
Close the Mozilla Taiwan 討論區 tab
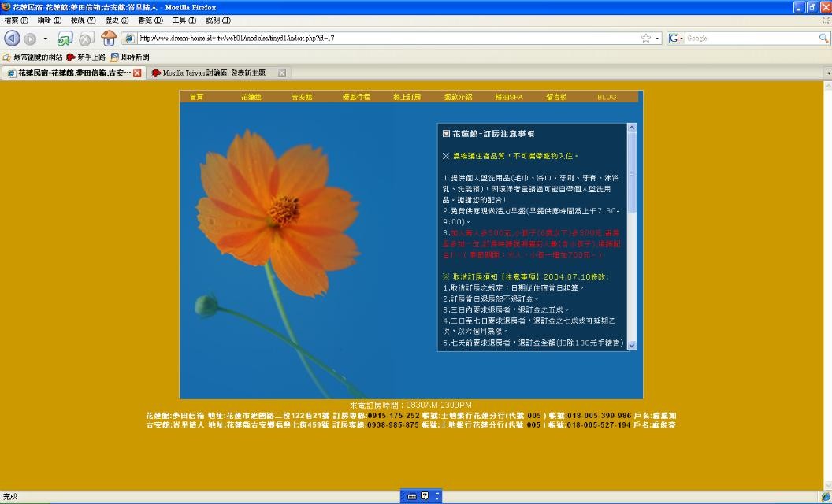click(282, 72)
